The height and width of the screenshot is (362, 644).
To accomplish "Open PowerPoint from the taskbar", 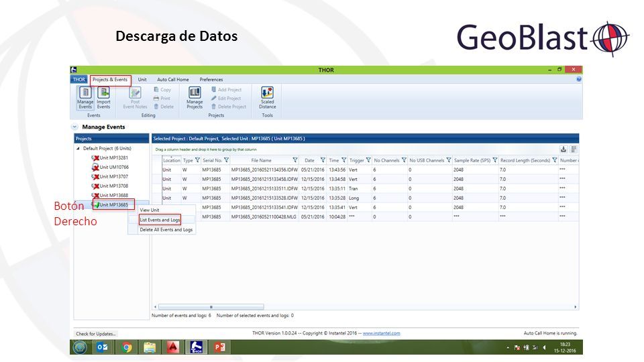I will (x=220, y=347).
